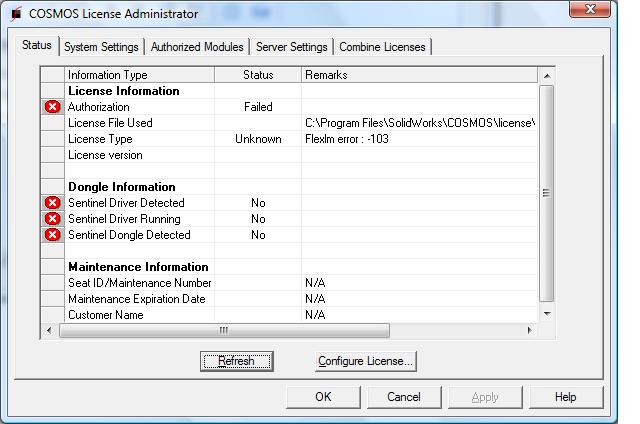Click the Refresh button
This screenshot has width=640, height=424.
tap(237, 361)
